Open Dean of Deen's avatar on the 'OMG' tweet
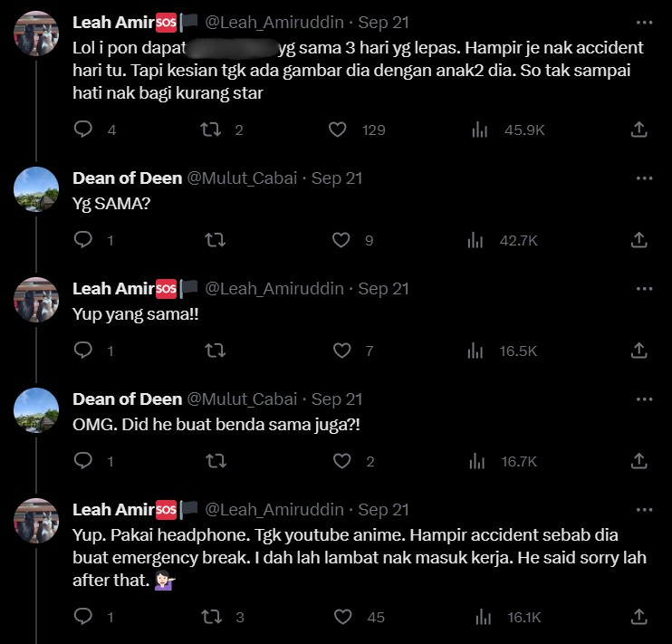 [x=37, y=410]
